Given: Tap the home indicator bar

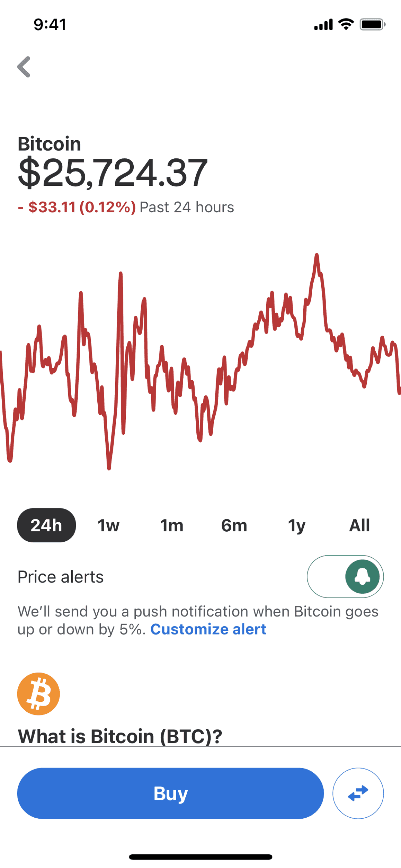Looking at the screenshot, I should [200, 857].
